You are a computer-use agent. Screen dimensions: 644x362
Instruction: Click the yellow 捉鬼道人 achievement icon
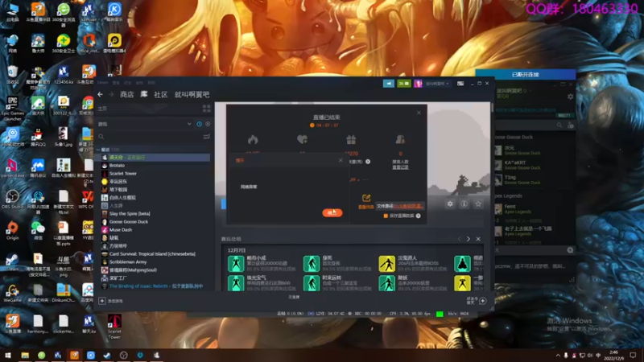(386, 264)
